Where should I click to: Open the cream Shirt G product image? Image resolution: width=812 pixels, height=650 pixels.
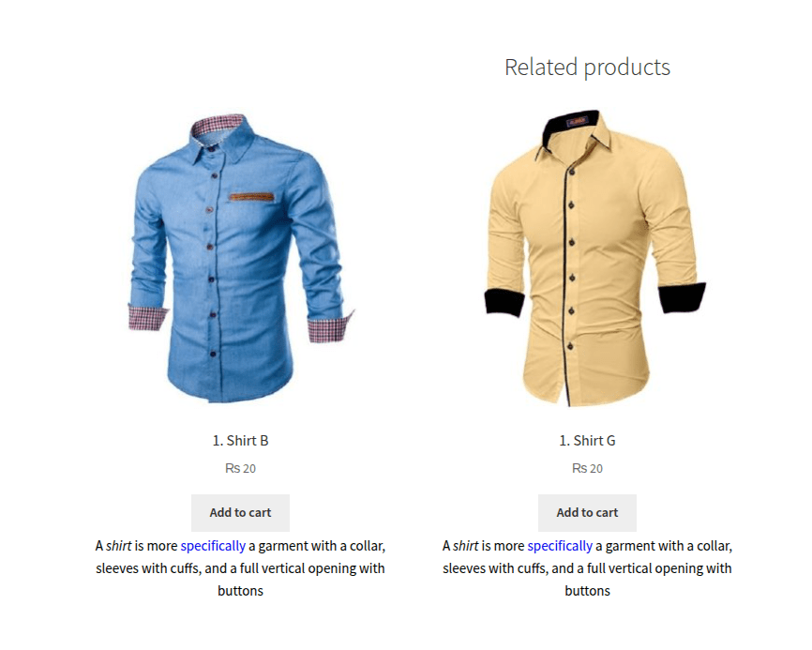point(595,257)
